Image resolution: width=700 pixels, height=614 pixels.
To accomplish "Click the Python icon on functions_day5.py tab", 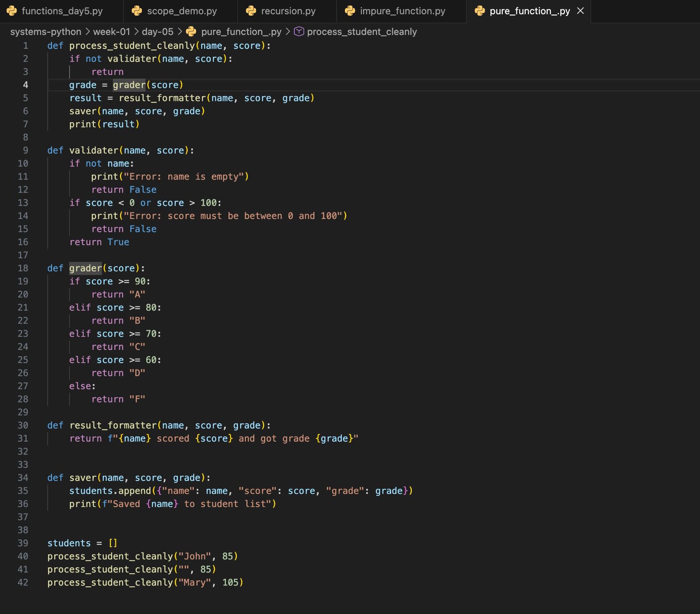I will (x=12, y=11).
